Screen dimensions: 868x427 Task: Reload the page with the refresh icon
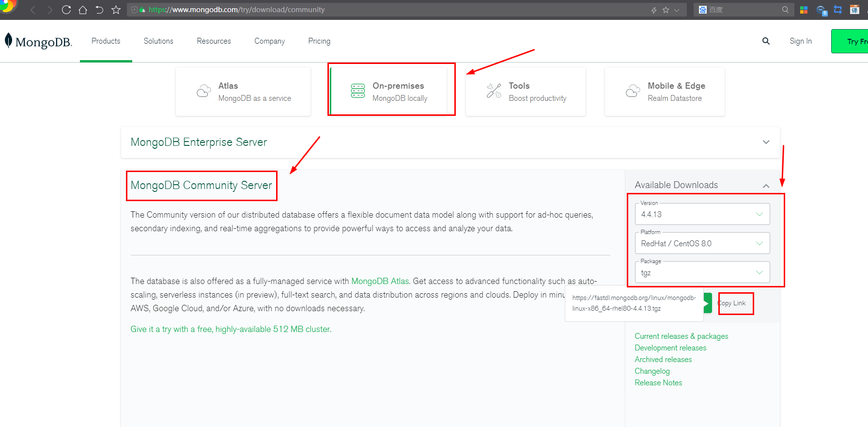(x=66, y=10)
